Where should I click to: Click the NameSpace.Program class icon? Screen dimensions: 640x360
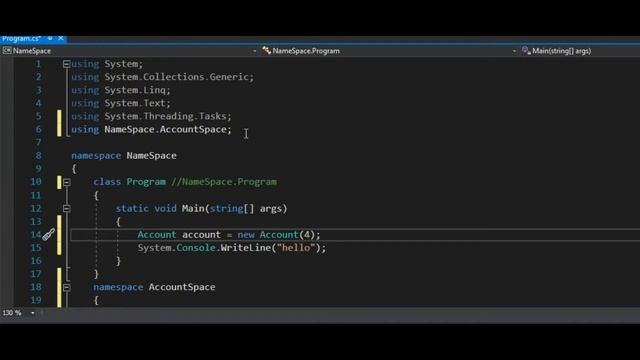(x=267, y=51)
